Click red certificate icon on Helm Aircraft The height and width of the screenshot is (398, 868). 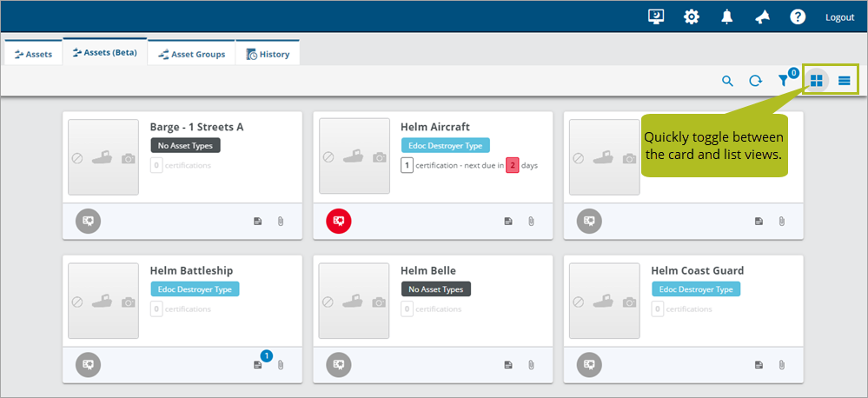(x=339, y=221)
